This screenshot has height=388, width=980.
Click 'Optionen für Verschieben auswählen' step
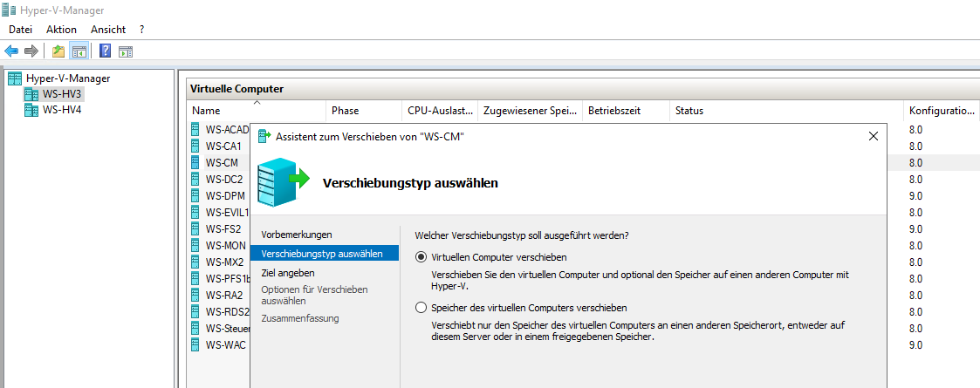pos(314,295)
